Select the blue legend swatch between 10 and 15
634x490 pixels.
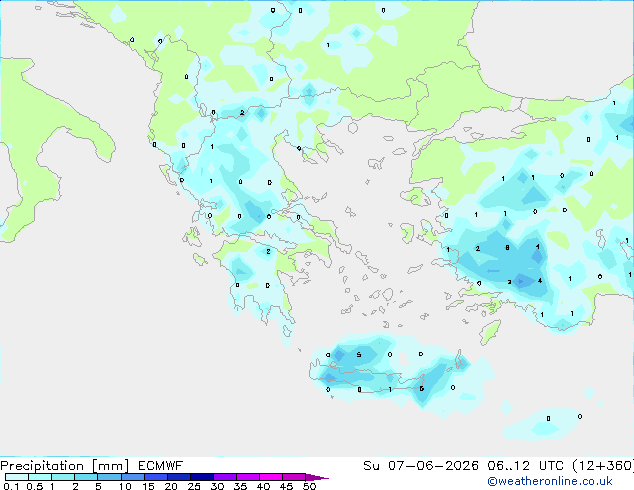(133, 477)
